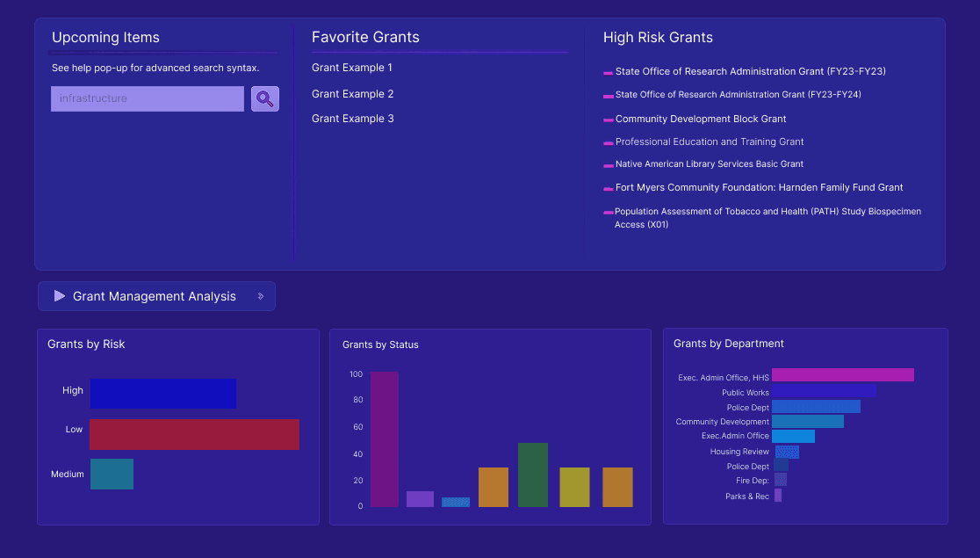Click risk marker for PATH Study Biospecimen Access grant
The height and width of the screenshot is (558, 980).
pyautogui.click(x=609, y=212)
